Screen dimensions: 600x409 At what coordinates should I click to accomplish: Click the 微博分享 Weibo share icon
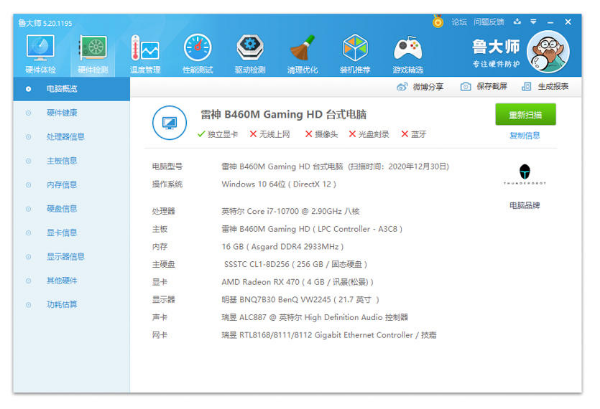click(x=402, y=87)
